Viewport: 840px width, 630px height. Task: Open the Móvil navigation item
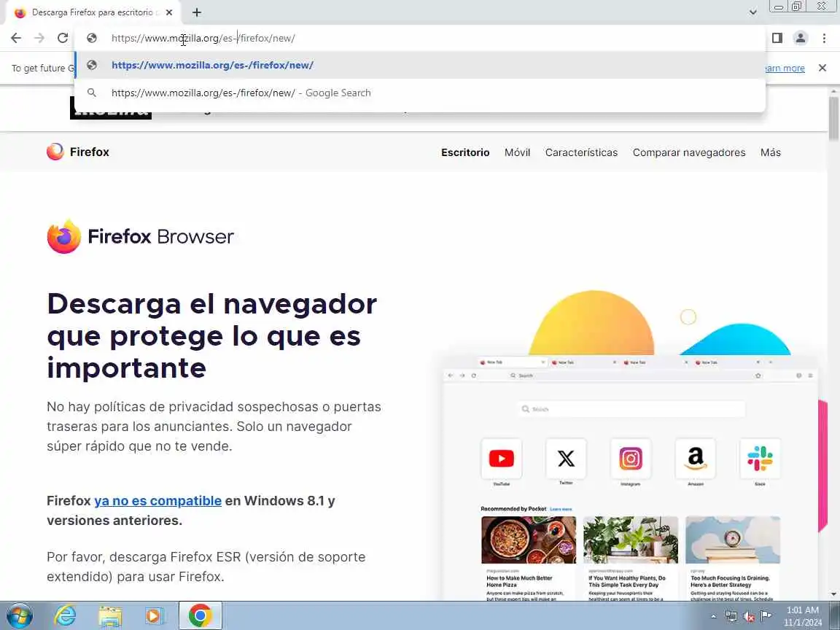517,152
